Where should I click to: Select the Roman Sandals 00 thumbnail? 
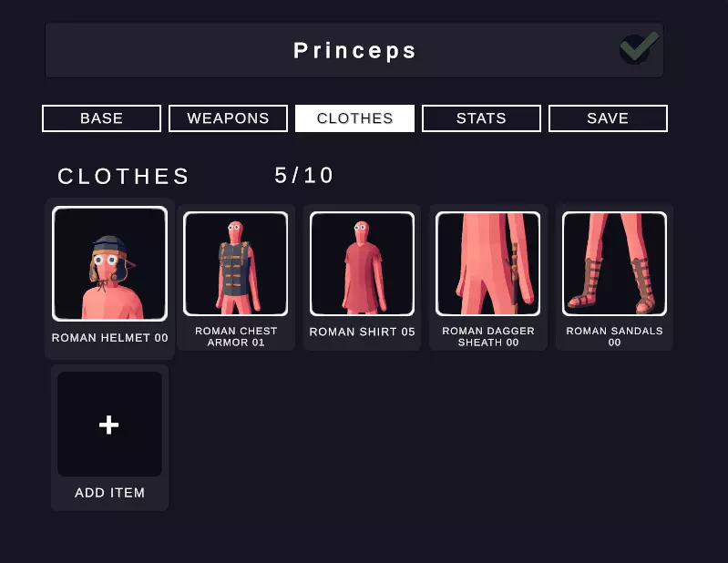coord(614,263)
